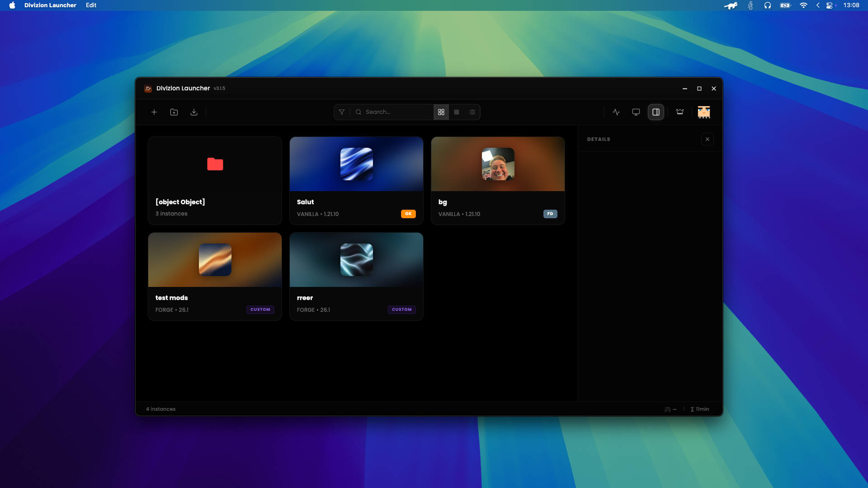Screen dimensions: 868x488
Task: Click the FD badge on bg
Action: pos(550,214)
